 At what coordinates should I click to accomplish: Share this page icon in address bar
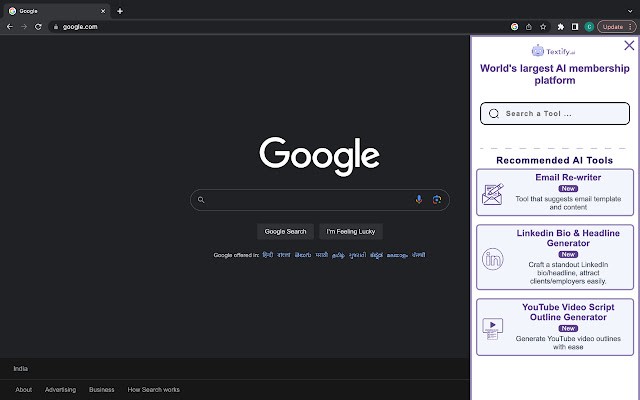529,27
